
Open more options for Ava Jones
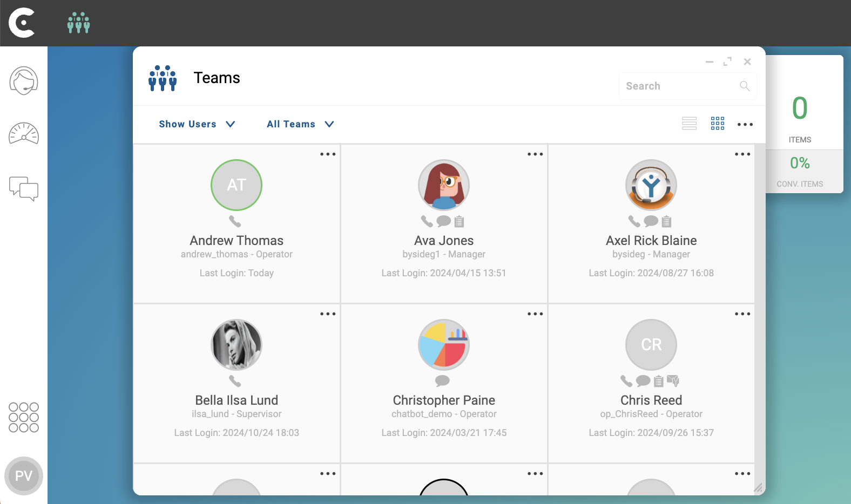coord(535,154)
